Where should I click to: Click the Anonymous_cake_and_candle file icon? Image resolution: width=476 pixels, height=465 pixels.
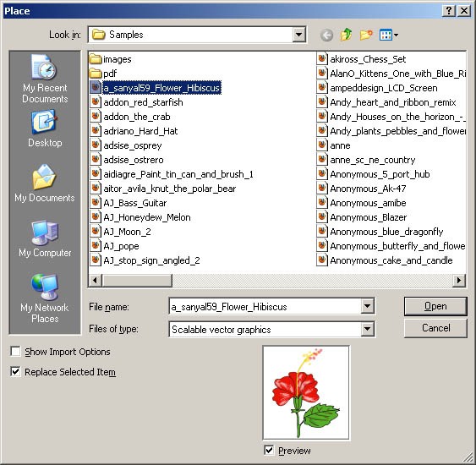click(322, 260)
